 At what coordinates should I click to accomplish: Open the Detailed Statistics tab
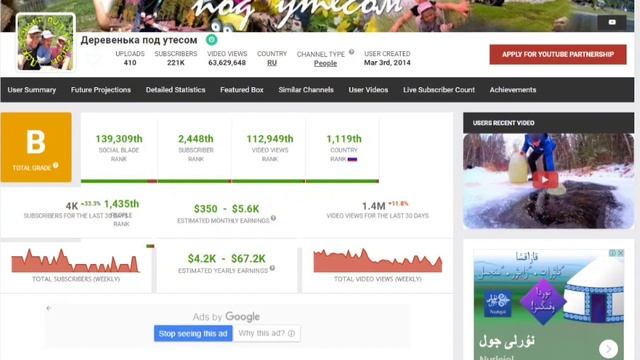(x=176, y=90)
